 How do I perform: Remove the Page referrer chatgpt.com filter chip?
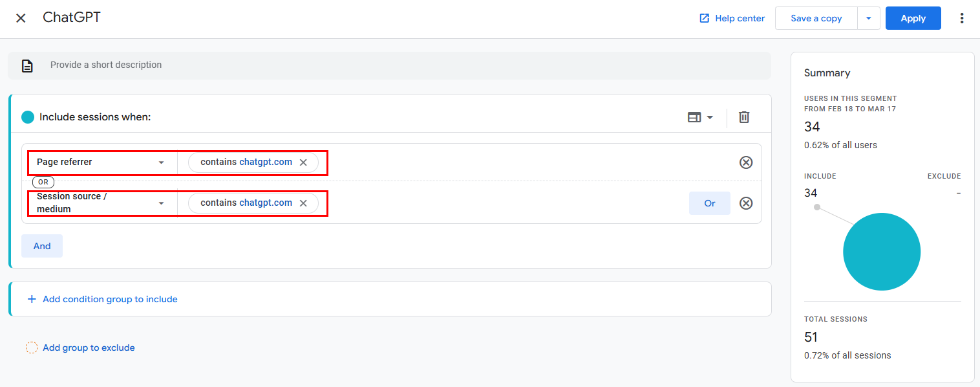[303, 162]
